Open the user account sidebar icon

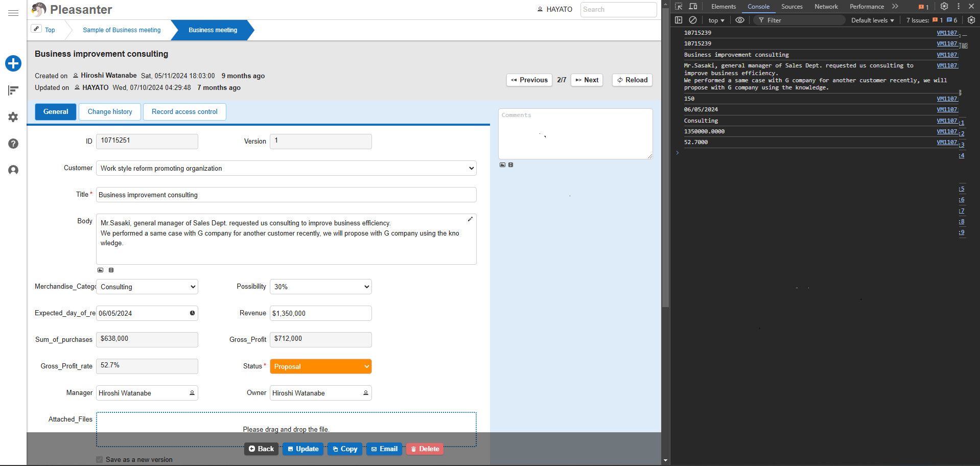click(x=13, y=170)
